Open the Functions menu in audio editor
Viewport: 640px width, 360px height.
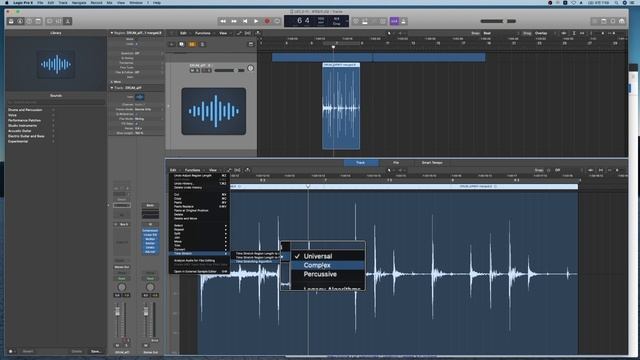tap(192, 170)
